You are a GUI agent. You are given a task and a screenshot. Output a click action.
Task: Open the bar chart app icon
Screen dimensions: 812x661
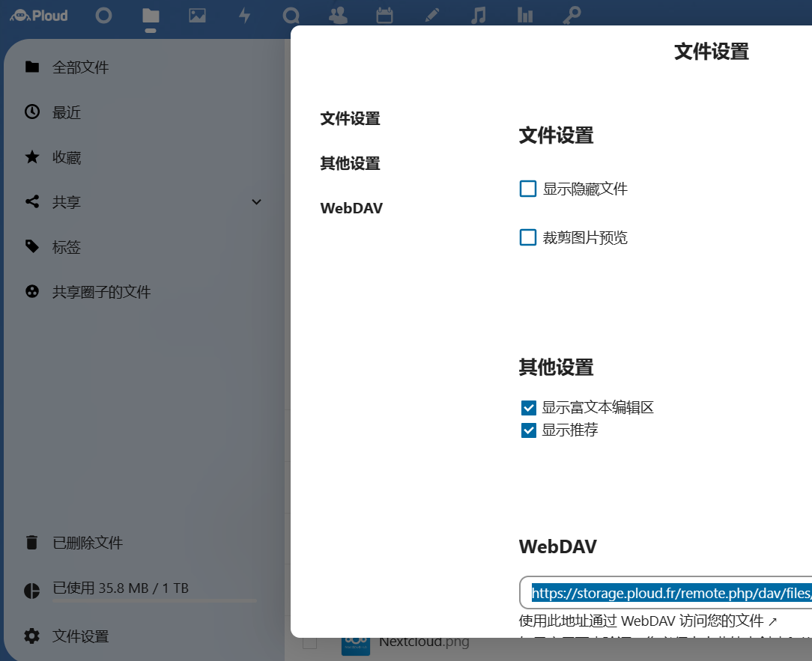point(525,16)
